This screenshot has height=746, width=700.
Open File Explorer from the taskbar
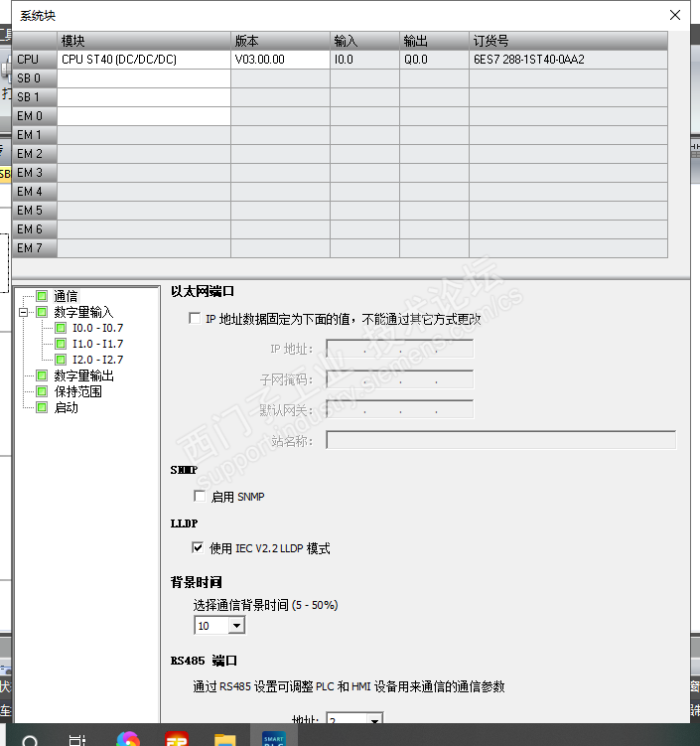(225, 740)
